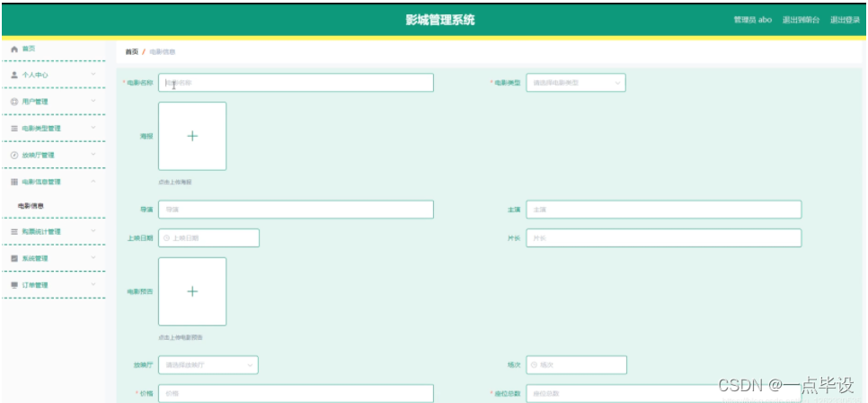Click the 点击上传电影预告 hint text
This screenshot has height=403, width=868.
pyautogui.click(x=180, y=337)
